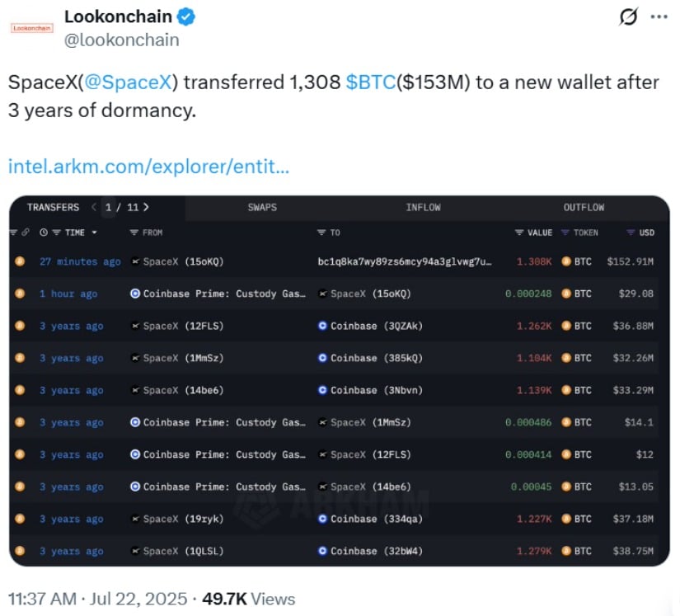
Task: Expand the TIME sort dropdown arrow
Action: (94, 233)
